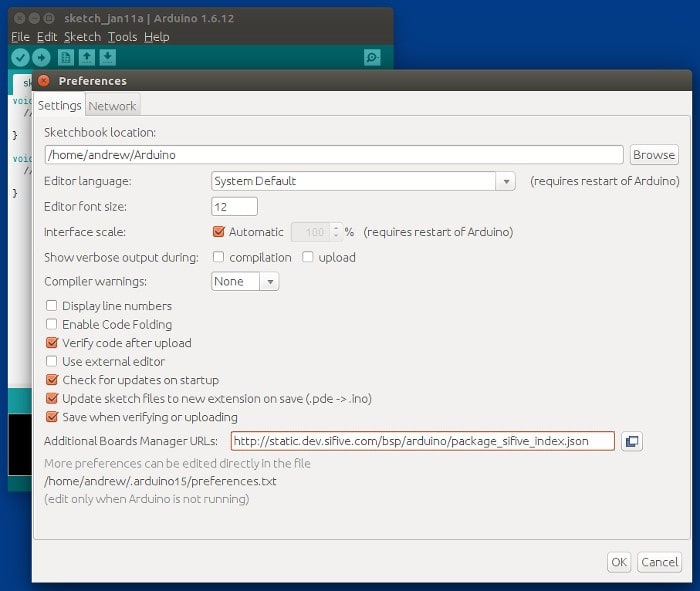This screenshot has height=591, width=700.
Task: Open the Help menu in Arduino window
Action: (x=157, y=37)
